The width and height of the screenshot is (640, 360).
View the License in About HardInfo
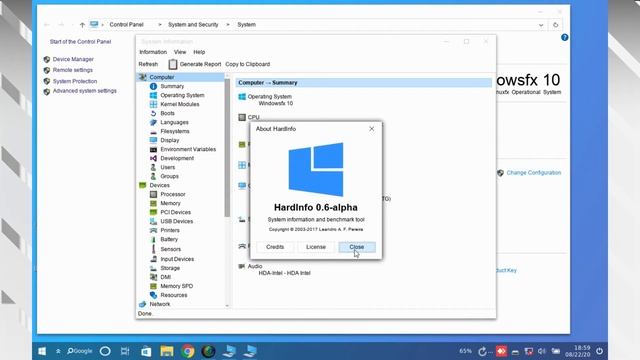(x=316, y=247)
